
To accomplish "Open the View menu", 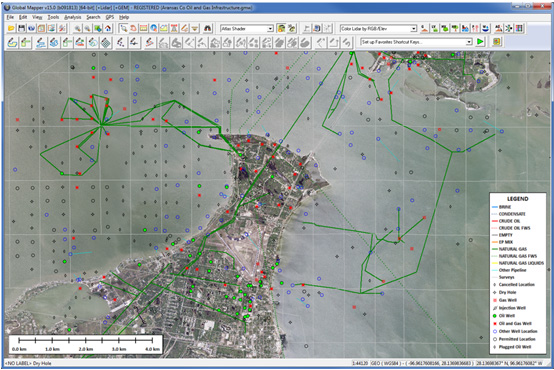I will 37,17.
